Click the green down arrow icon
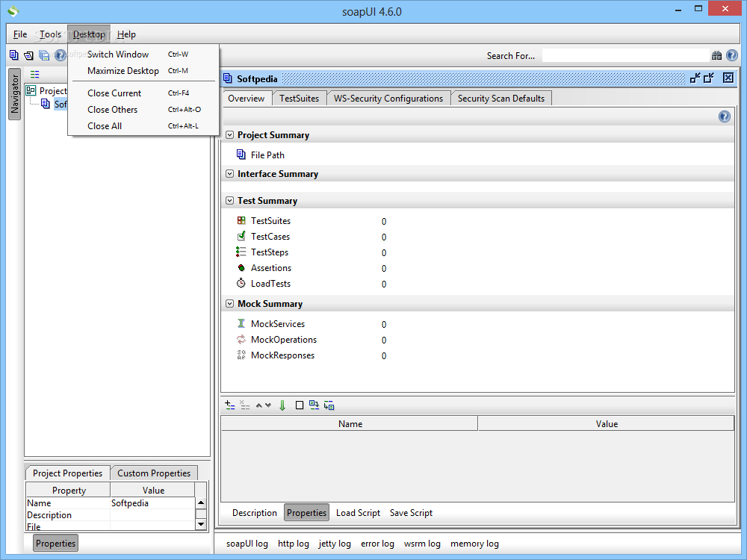 282,405
